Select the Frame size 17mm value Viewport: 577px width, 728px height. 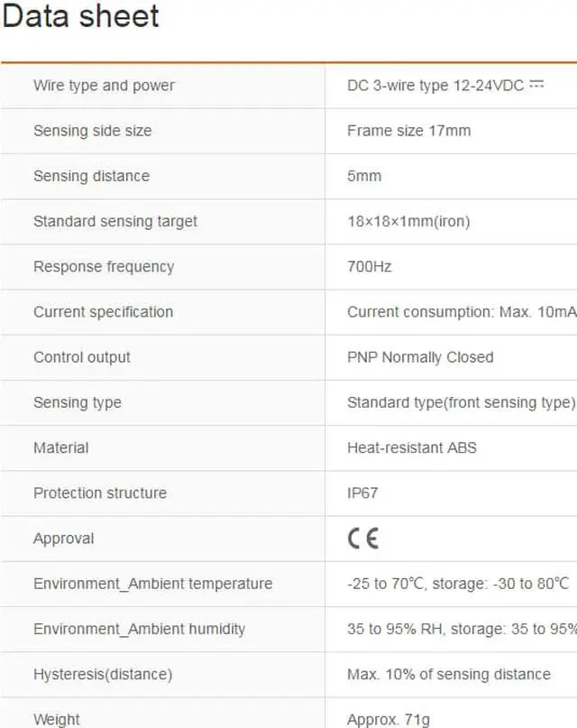(408, 131)
